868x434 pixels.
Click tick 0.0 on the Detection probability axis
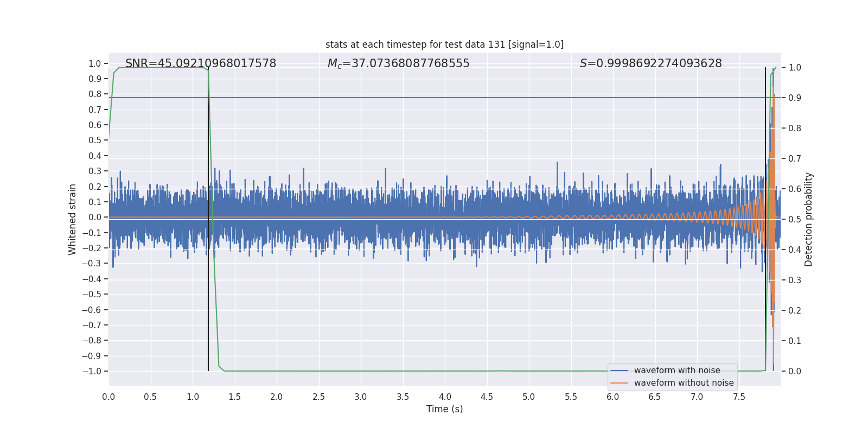coord(795,371)
